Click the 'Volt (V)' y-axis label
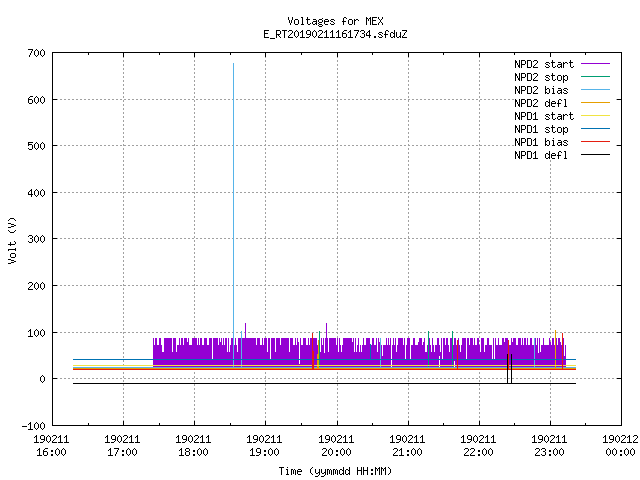This screenshot has width=640, height=480. 12,240
